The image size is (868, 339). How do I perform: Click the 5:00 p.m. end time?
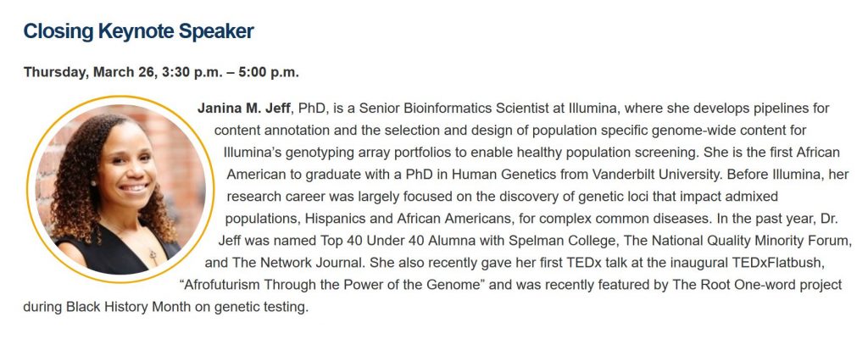pos(269,73)
